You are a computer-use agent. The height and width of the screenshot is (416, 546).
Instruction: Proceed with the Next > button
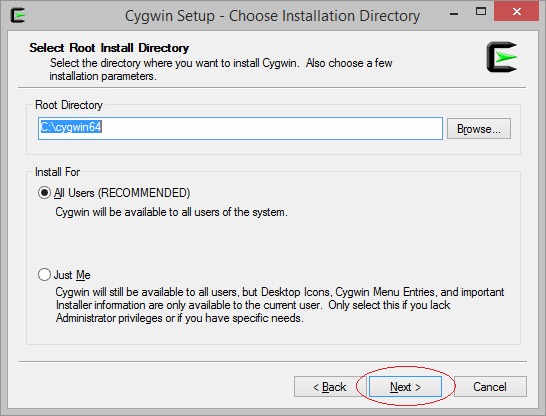(x=405, y=387)
